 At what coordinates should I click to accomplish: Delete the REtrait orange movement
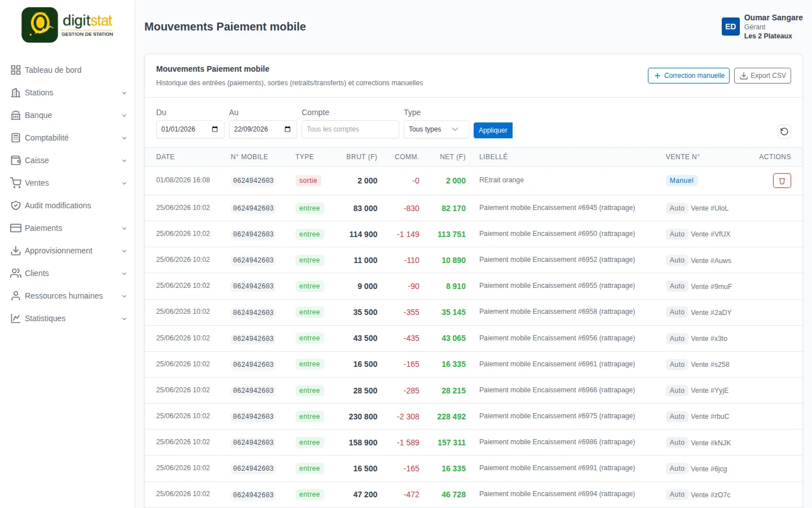coord(782,181)
